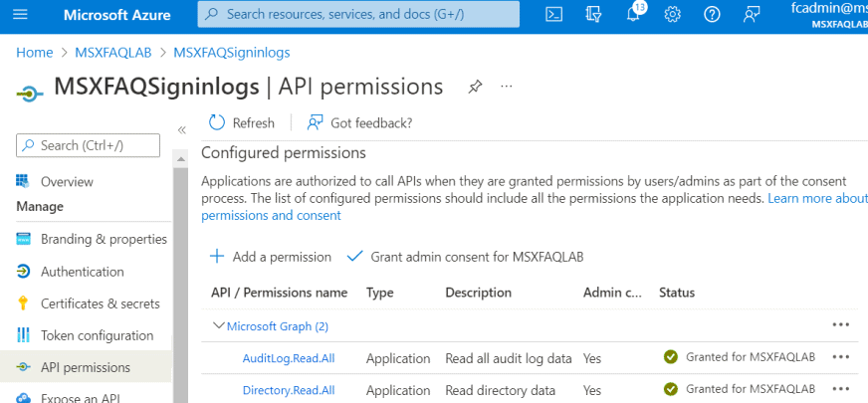
Task: Click the Token configuration bars icon
Action: (23, 335)
